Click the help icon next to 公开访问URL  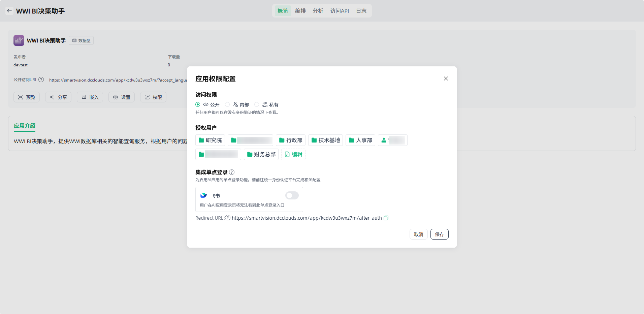coord(41,80)
